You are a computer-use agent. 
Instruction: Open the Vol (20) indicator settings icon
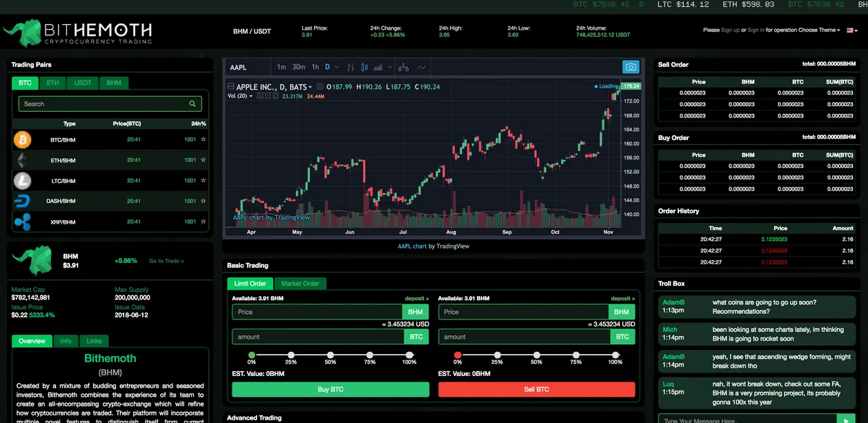tap(268, 96)
